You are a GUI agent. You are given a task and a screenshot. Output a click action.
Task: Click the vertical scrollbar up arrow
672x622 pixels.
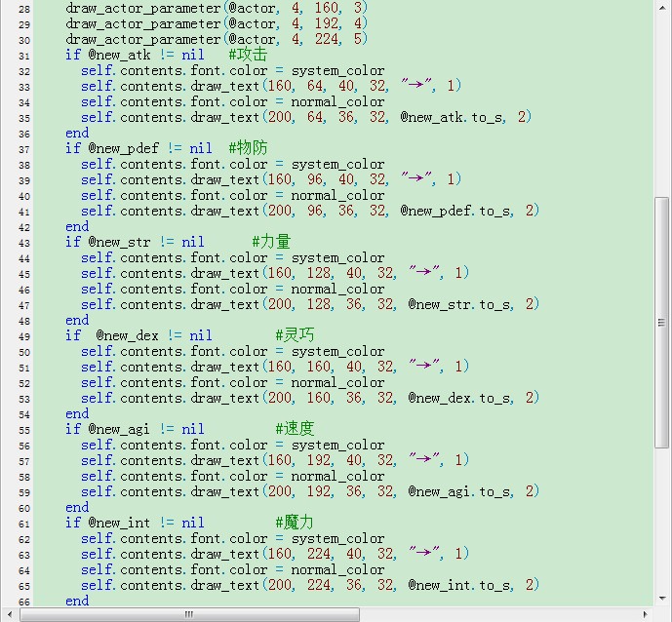pyautogui.click(x=662, y=6)
